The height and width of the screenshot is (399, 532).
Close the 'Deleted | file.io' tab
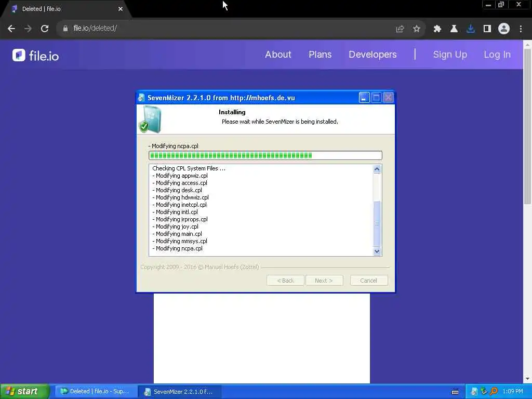(121, 9)
